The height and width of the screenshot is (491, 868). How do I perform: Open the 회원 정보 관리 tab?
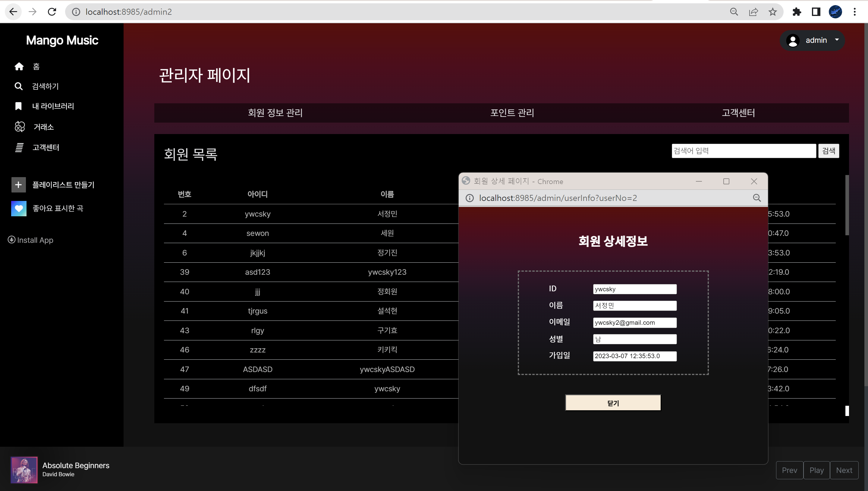tap(275, 113)
